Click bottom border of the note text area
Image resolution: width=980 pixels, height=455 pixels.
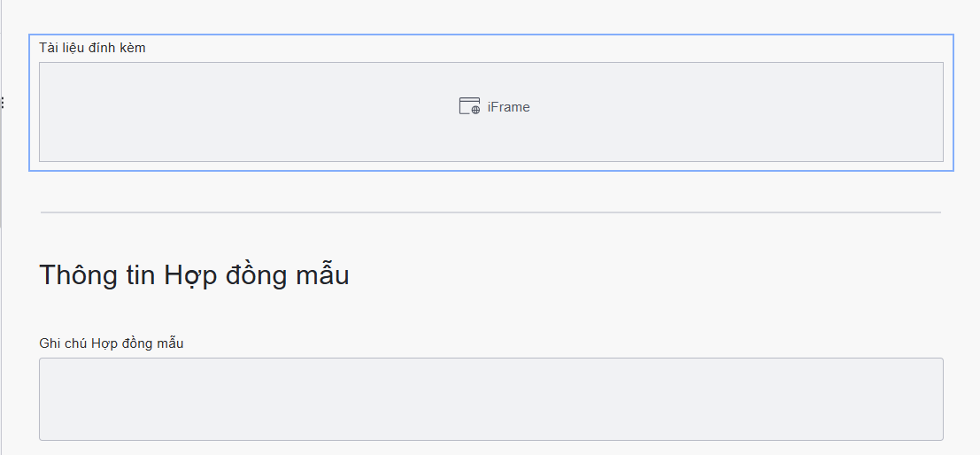click(490, 440)
